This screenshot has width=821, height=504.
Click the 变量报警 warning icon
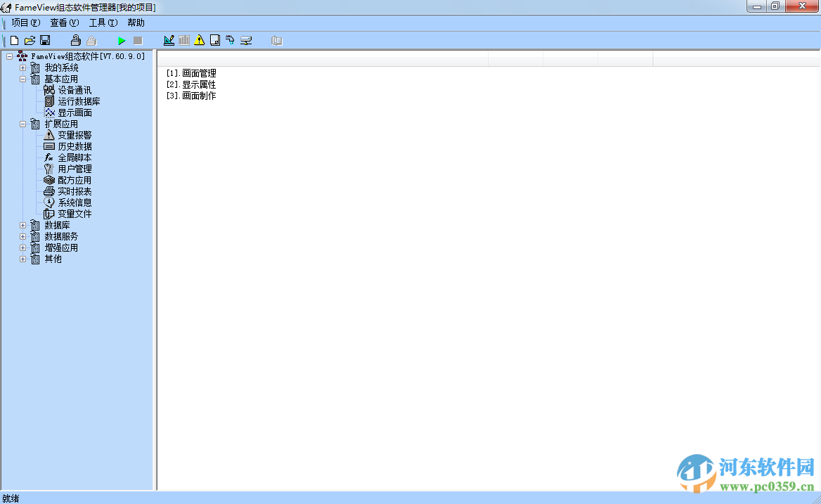pos(49,135)
